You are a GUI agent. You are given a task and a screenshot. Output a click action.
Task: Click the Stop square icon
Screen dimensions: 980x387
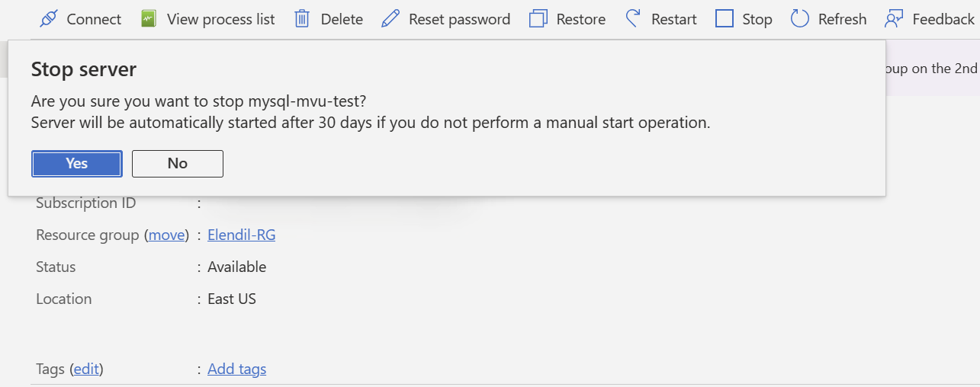coord(725,19)
